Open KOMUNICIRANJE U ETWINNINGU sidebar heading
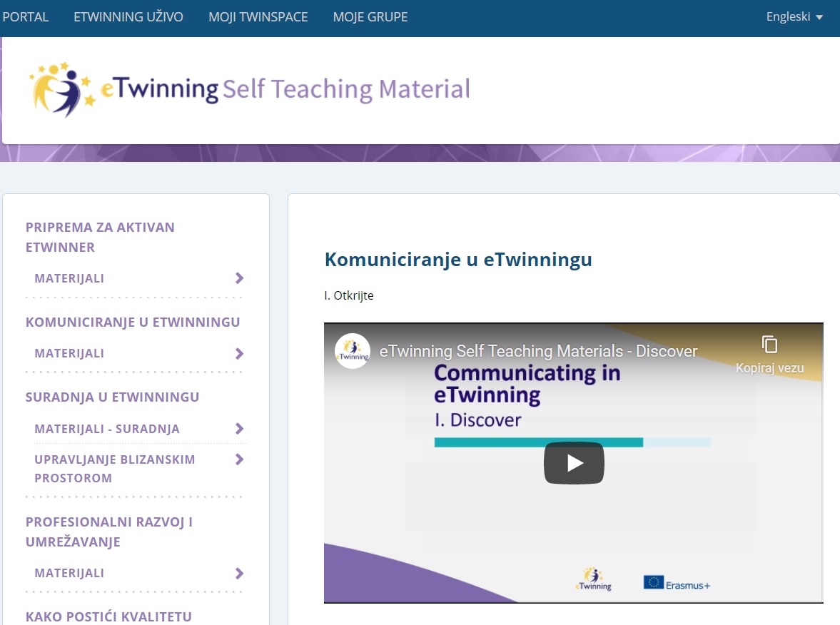Viewport: 840px width, 625px height. point(133,322)
